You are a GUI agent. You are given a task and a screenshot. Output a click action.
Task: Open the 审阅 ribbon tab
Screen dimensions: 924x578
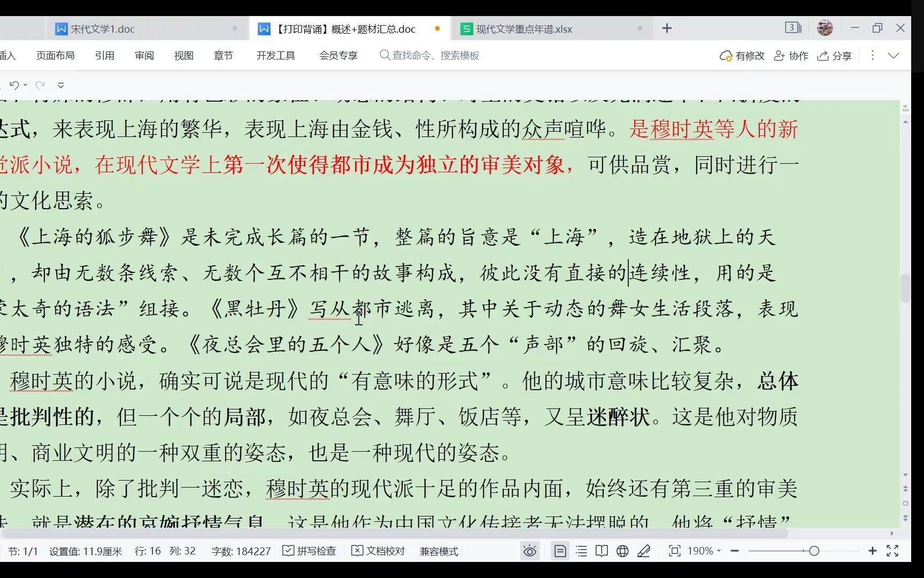pyautogui.click(x=144, y=56)
